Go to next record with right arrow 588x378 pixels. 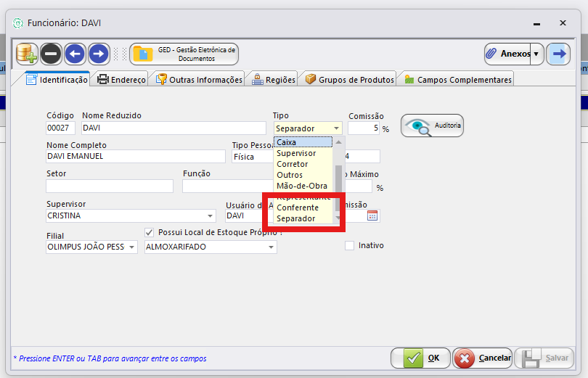(99, 54)
